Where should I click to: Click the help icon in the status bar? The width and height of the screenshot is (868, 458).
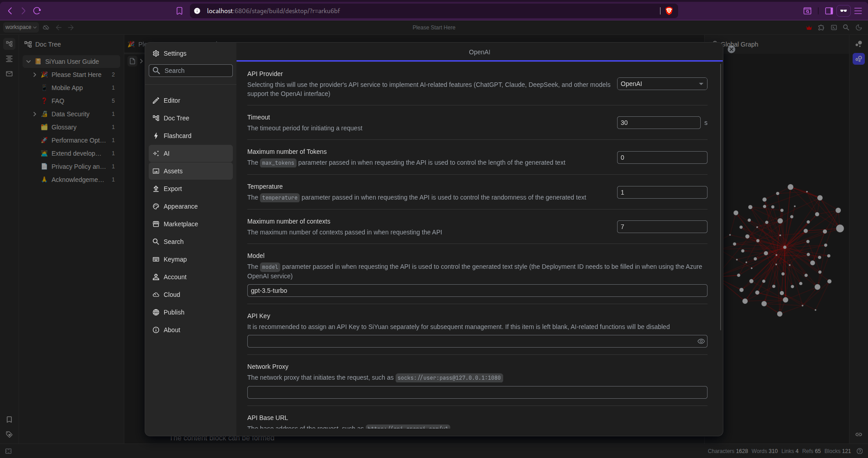(x=860, y=451)
